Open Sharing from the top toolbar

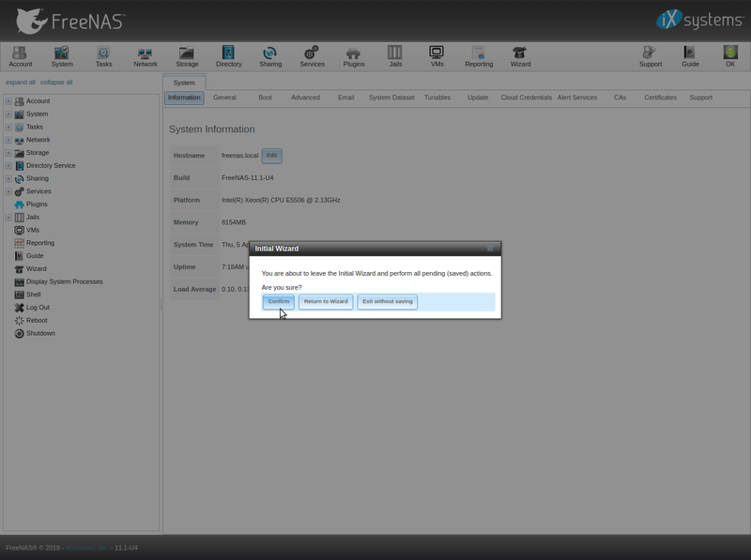coord(270,56)
